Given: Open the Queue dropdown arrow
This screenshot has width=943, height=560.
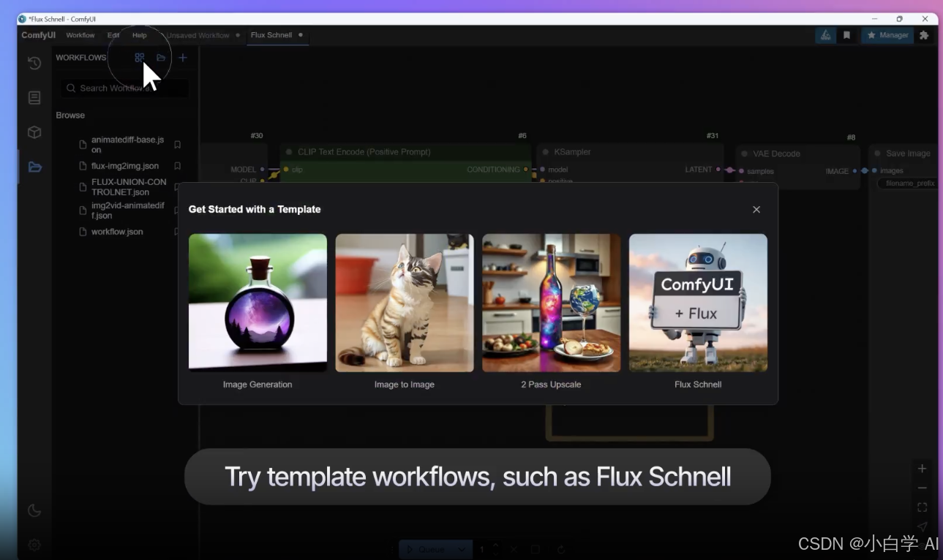Looking at the screenshot, I should (462, 549).
